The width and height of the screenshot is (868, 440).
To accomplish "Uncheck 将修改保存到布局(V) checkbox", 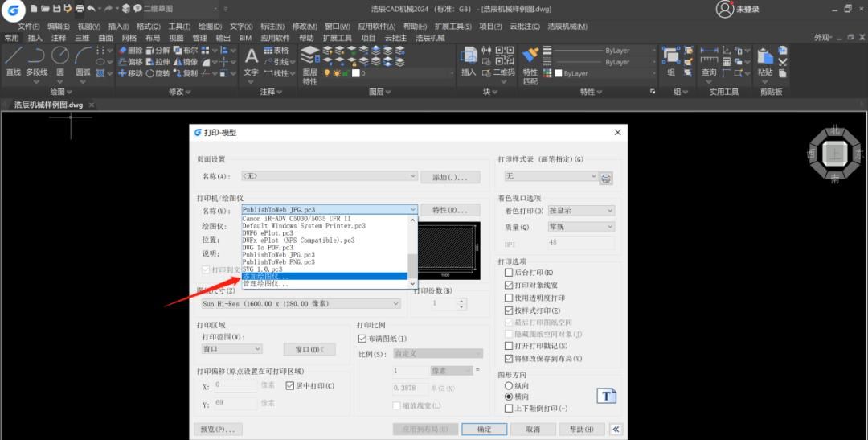I will pyautogui.click(x=509, y=359).
